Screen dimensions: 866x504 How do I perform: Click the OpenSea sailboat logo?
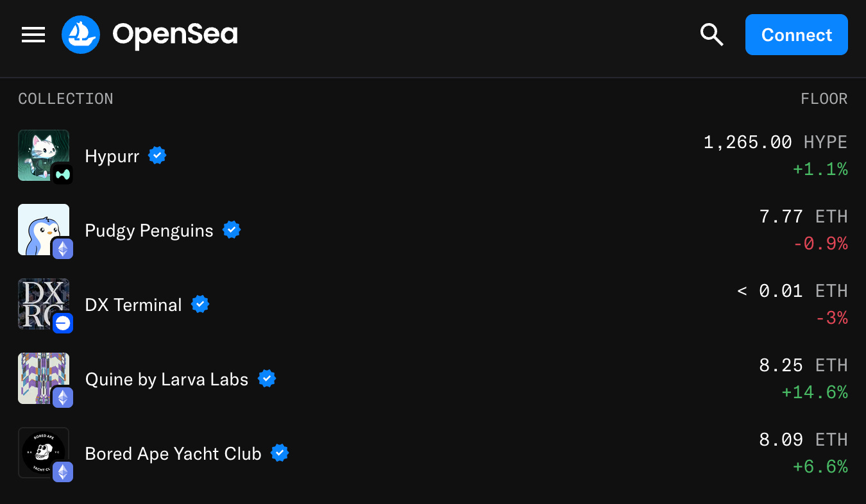(81, 35)
